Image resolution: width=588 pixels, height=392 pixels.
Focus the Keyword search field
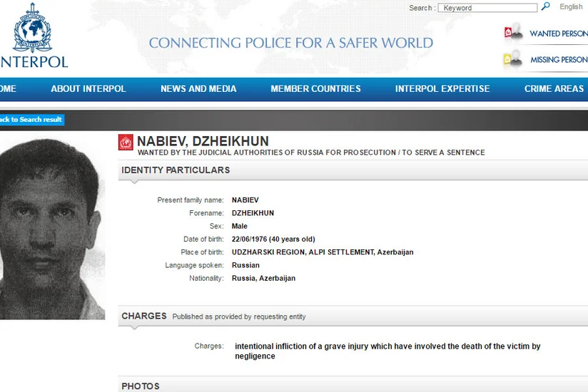click(x=488, y=8)
